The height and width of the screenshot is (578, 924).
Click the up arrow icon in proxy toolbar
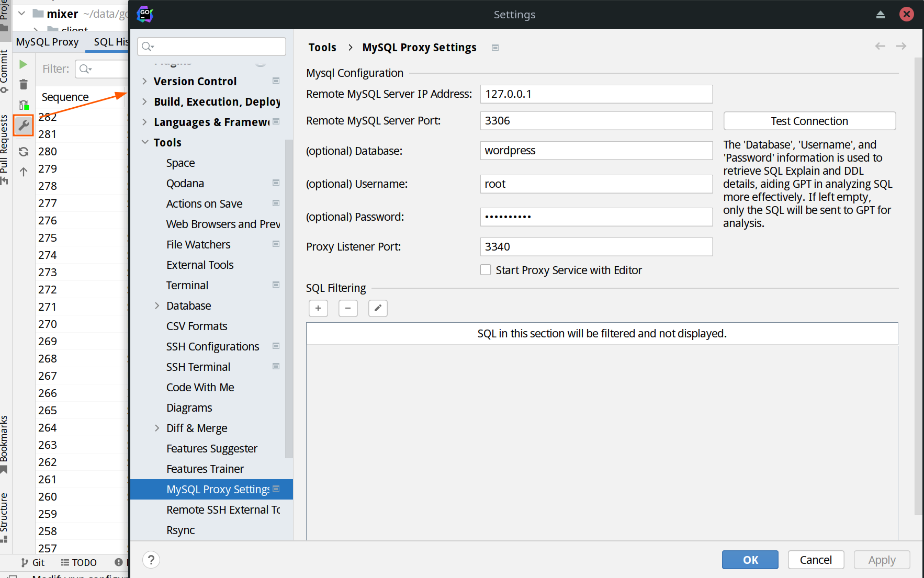24,172
